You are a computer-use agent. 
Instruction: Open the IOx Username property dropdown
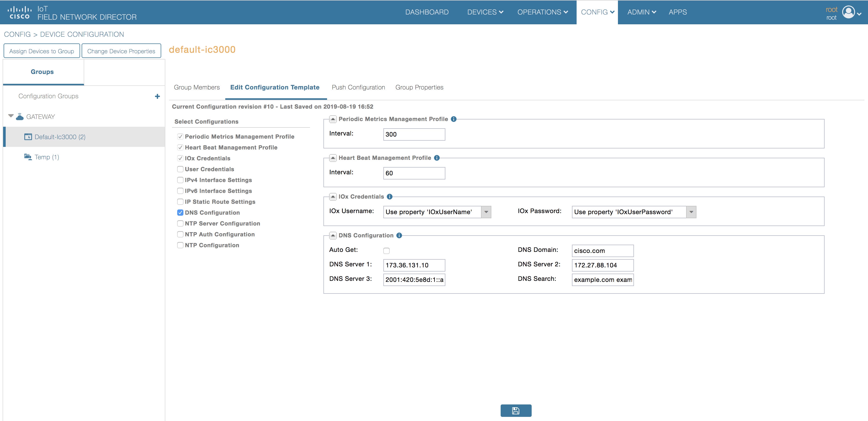[x=486, y=212]
